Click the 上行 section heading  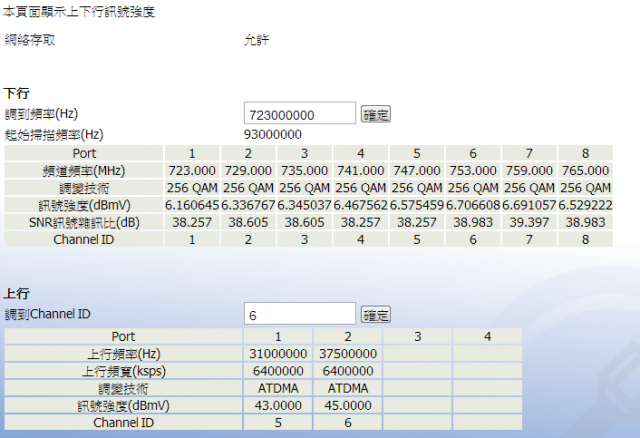point(17,293)
